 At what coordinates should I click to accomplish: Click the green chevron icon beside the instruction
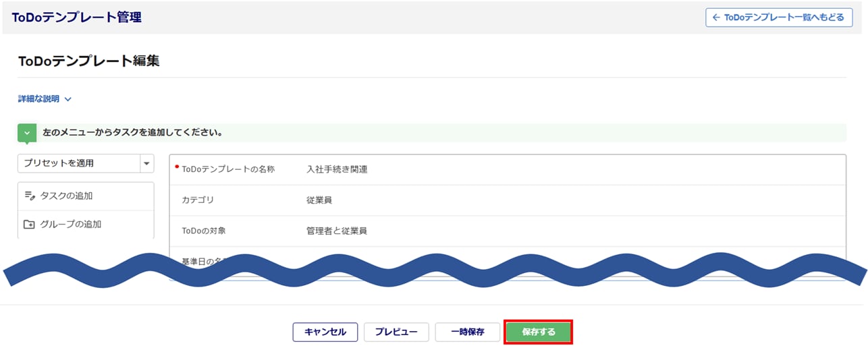[27, 133]
